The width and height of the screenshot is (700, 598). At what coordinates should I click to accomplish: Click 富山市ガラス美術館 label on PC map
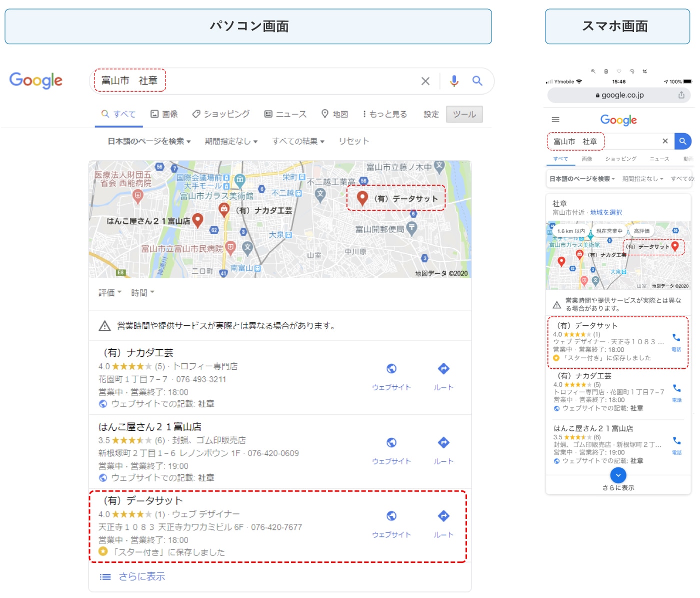click(216, 196)
